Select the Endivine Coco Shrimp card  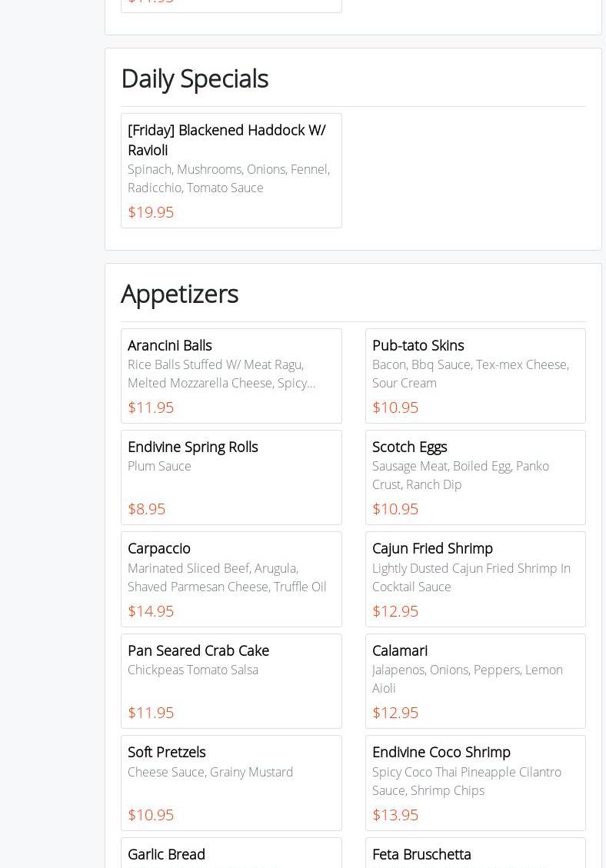(x=475, y=782)
